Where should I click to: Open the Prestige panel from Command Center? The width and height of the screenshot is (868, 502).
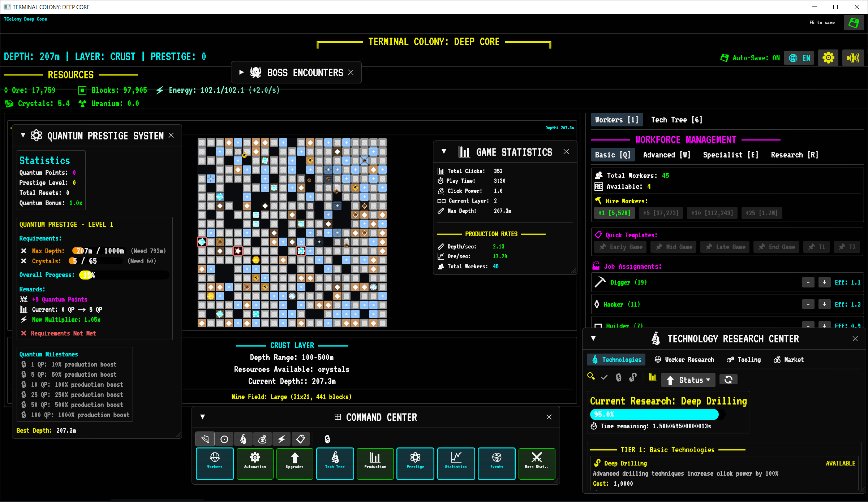tap(415, 463)
